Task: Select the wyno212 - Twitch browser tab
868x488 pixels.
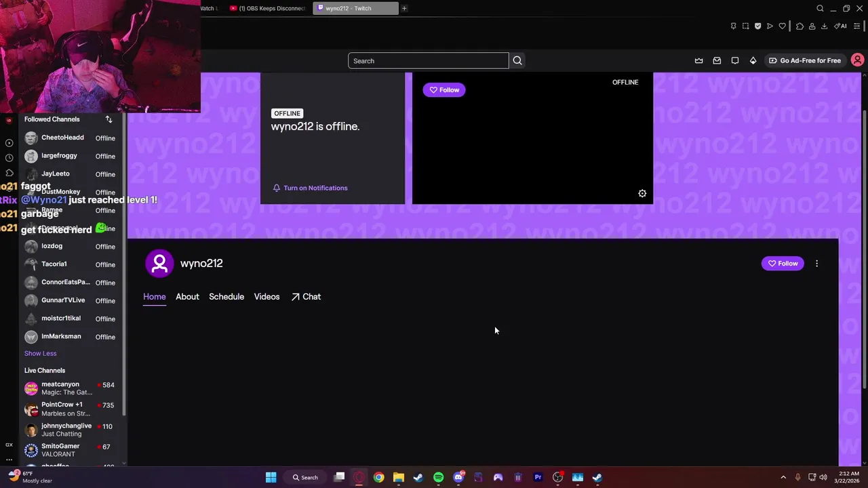Action: (x=355, y=8)
